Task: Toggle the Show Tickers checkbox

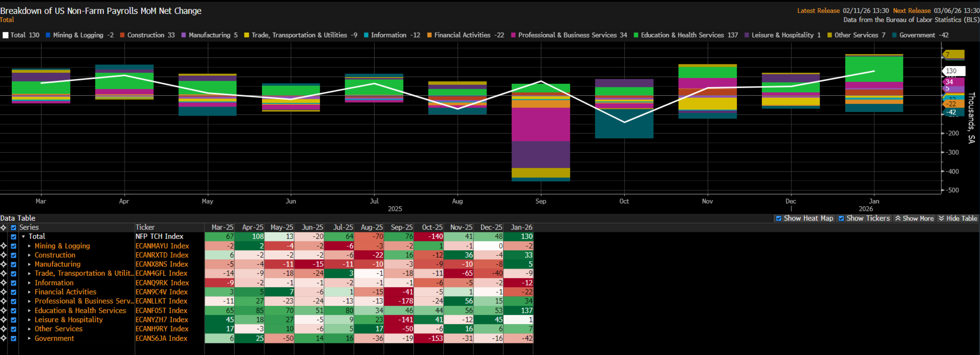Action: pyautogui.click(x=841, y=218)
